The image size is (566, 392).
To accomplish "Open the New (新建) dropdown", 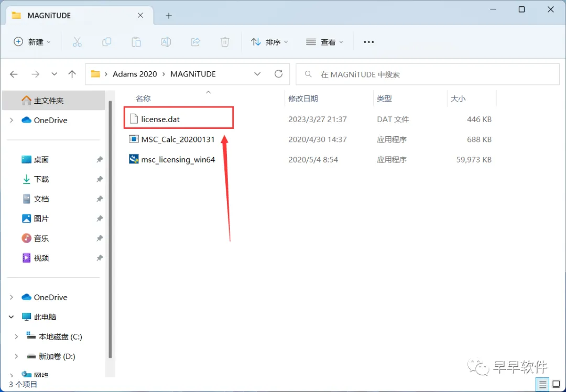I will coord(32,42).
